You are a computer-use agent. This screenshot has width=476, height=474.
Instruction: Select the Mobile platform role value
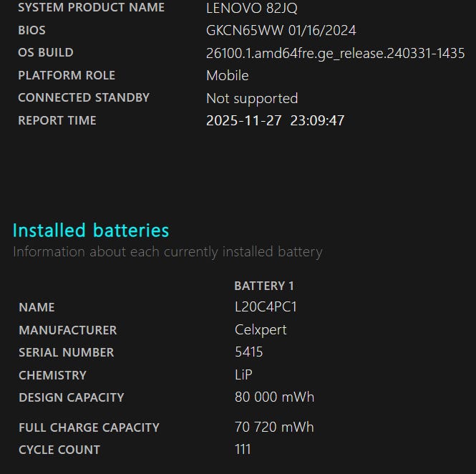click(228, 76)
